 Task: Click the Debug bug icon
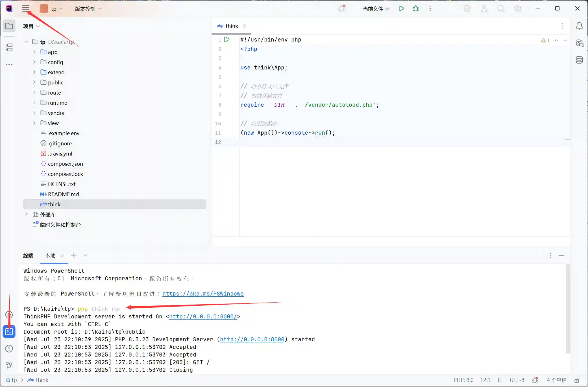415,9
